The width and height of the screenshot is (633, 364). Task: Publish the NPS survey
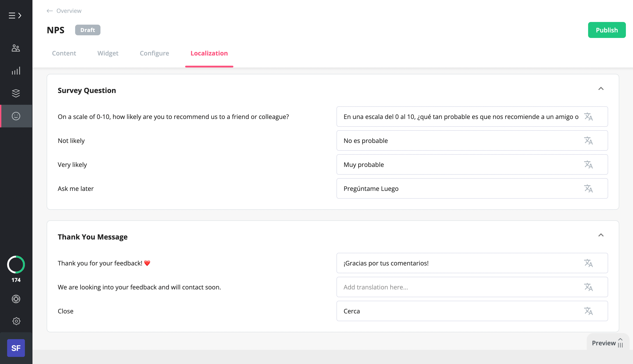click(x=607, y=30)
